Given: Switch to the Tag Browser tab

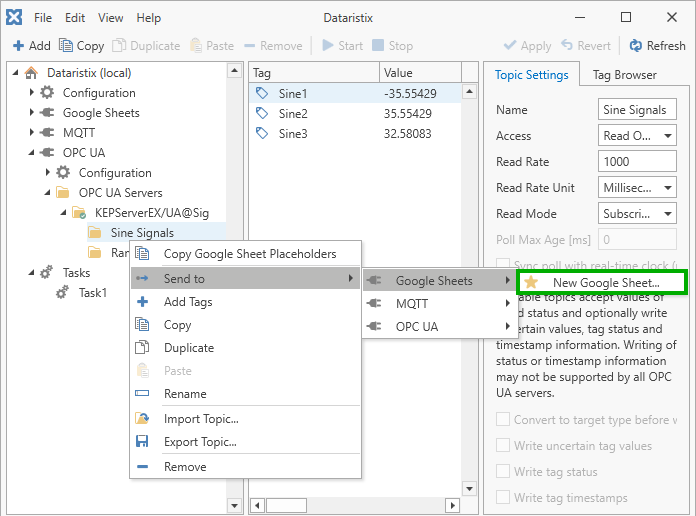Looking at the screenshot, I should [x=625, y=75].
